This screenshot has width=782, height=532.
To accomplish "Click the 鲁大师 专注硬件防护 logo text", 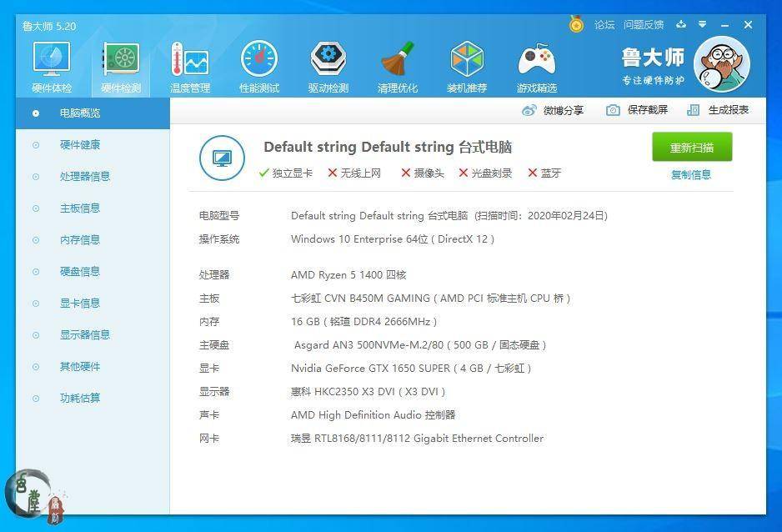I will pyautogui.click(x=654, y=66).
